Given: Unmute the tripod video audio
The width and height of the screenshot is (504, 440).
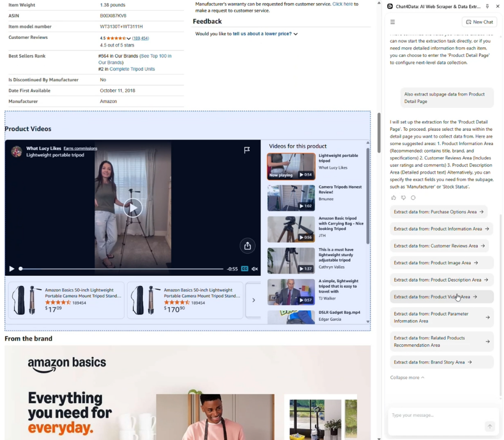Looking at the screenshot, I should point(254,269).
